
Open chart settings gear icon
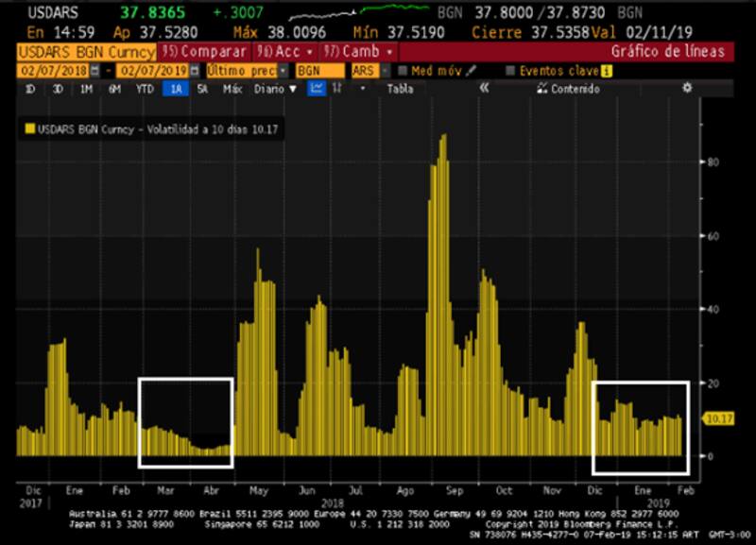pyautogui.click(x=687, y=88)
